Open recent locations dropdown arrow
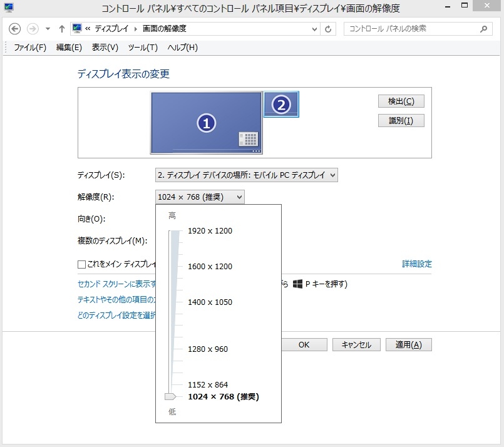Screen dimensions: 504x447 click(x=48, y=29)
